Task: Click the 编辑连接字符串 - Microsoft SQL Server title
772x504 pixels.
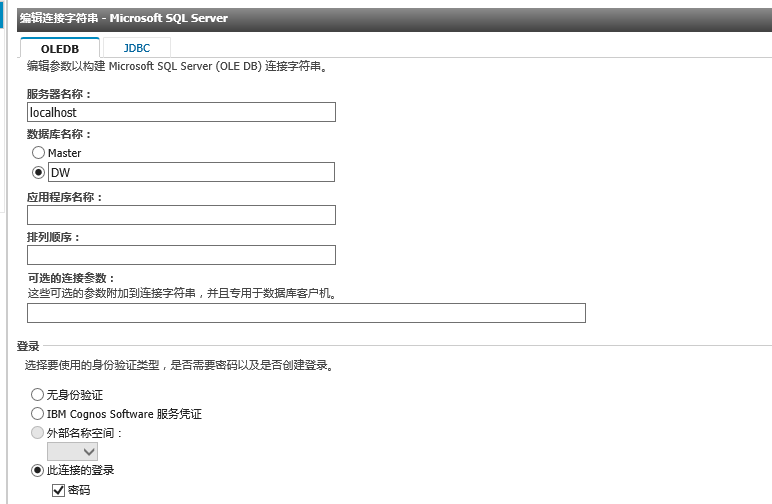Action: pos(124,18)
